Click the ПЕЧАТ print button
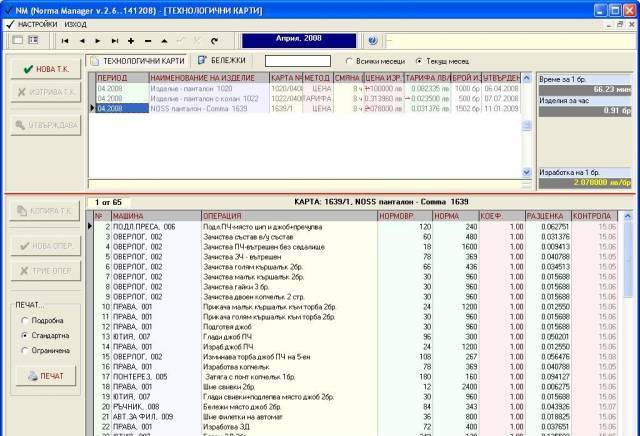The height and width of the screenshot is (436, 640). (45, 376)
